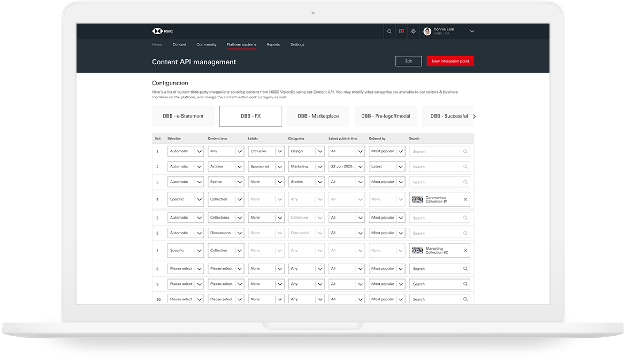Click the Edit button

408,61
